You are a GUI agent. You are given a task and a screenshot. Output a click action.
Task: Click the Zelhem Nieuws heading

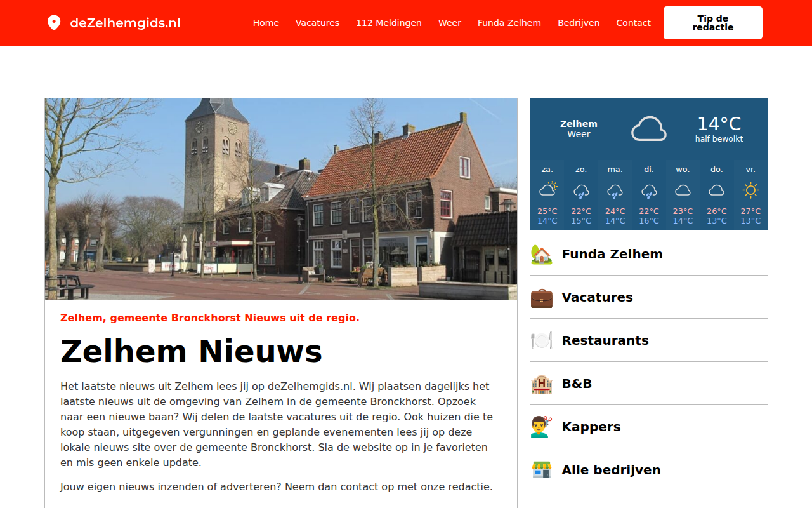coord(191,351)
